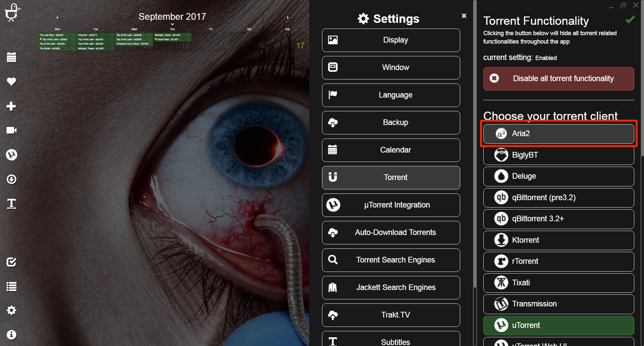644x346 pixels.
Task: Click the plus icon to add show
Action: tap(11, 106)
